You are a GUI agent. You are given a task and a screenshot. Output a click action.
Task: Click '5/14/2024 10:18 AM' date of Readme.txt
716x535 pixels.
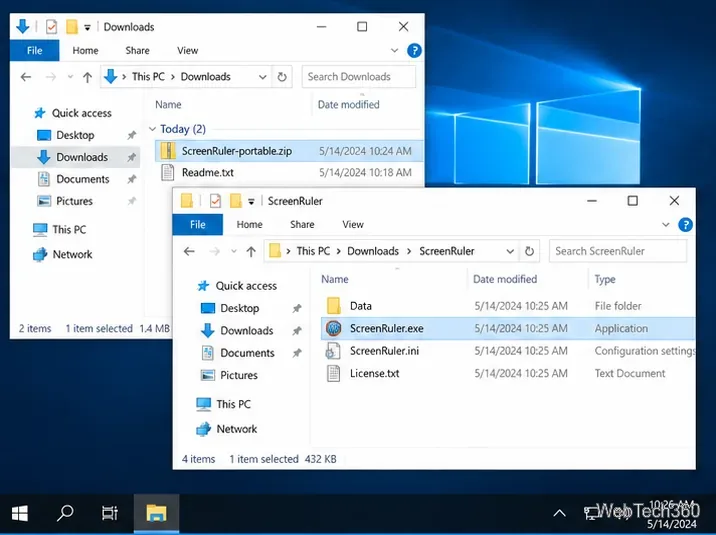(x=365, y=173)
